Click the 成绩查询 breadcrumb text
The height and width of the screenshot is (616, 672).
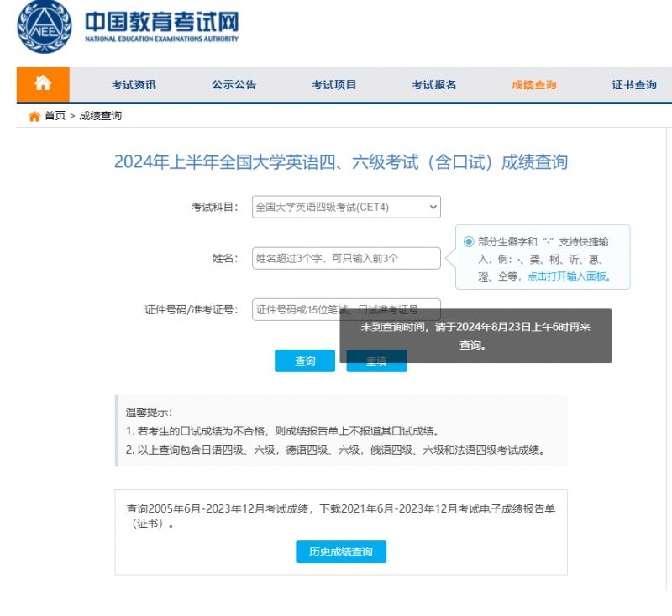point(100,116)
